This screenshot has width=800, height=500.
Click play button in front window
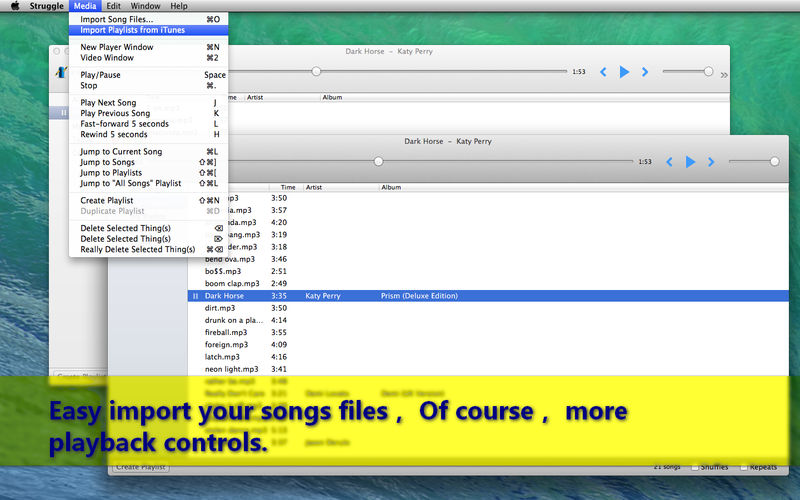coord(690,162)
